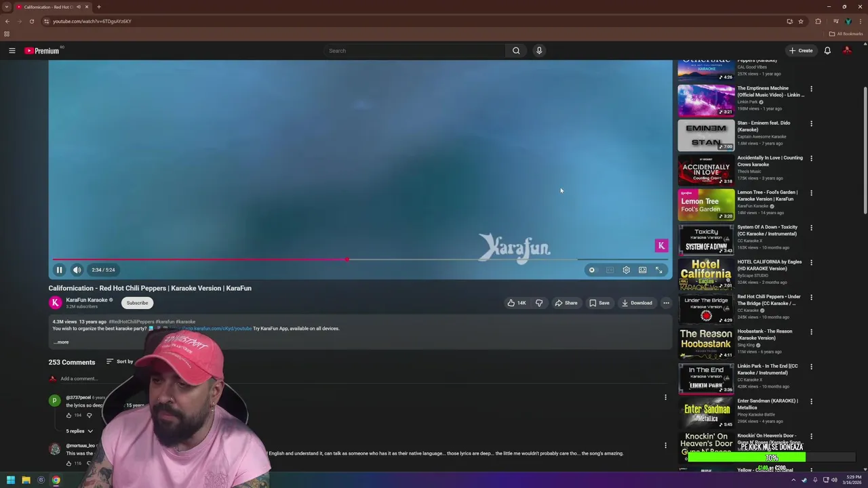The image size is (868, 488).
Task: Like the comment by @3737pecel
Action: pyautogui.click(x=68, y=415)
